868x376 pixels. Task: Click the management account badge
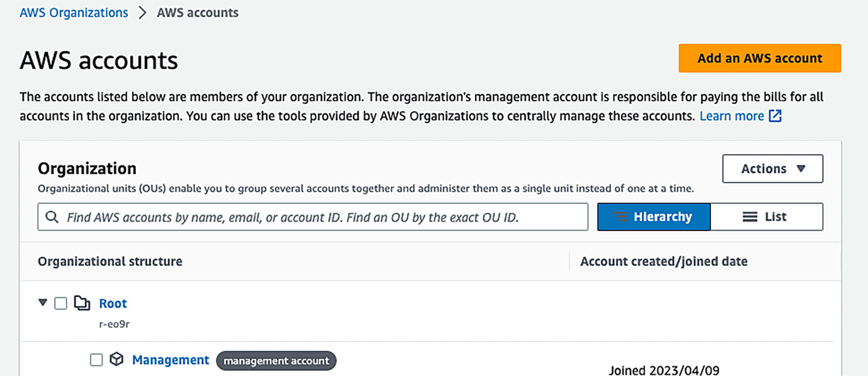point(276,361)
